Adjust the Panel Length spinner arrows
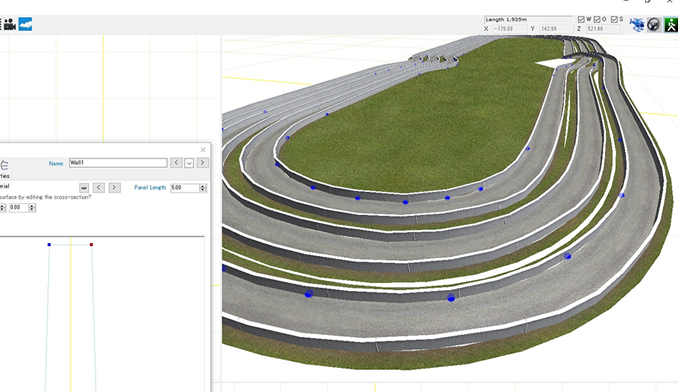The image size is (678, 392). (203, 188)
